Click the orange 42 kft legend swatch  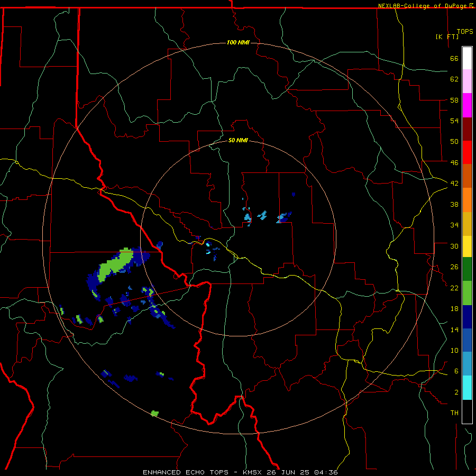(467, 200)
